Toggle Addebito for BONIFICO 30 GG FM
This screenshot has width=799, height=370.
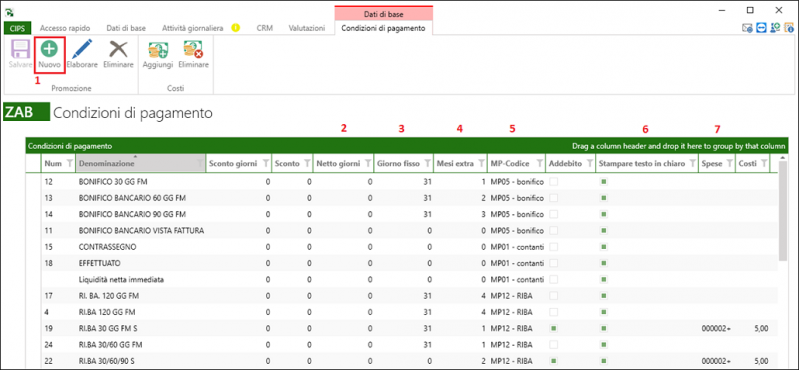click(553, 182)
